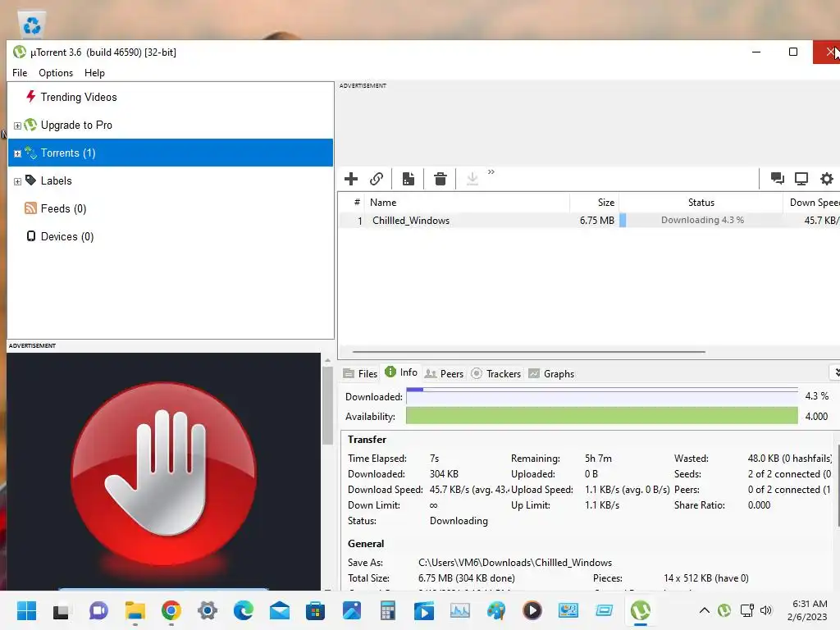This screenshot has width=840, height=630.
Task: Click the Feeds RSS icon
Action: tap(30, 208)
